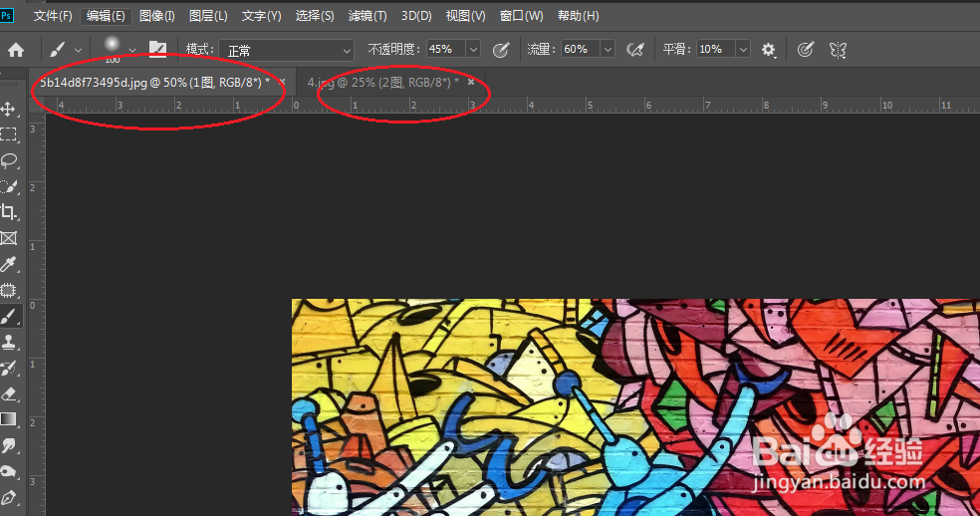Open the 图像(I) menu
980x516 pixels.
[x=157, y=16]
